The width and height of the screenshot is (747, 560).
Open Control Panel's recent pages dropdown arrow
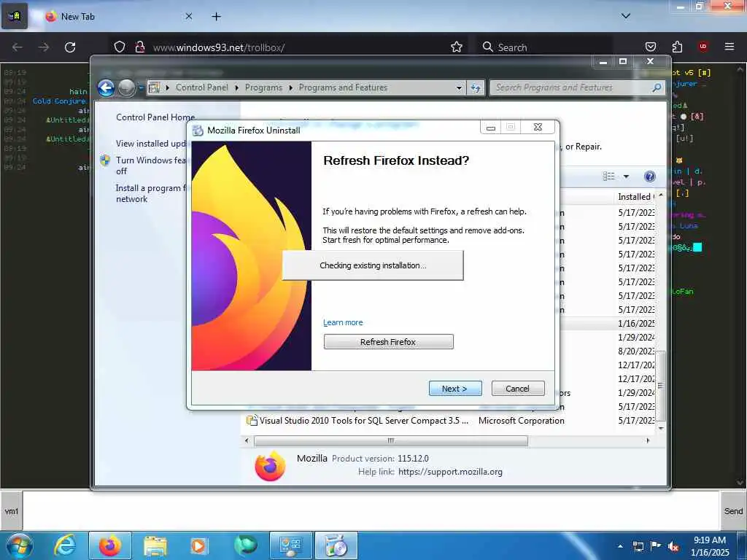(141, 87)
